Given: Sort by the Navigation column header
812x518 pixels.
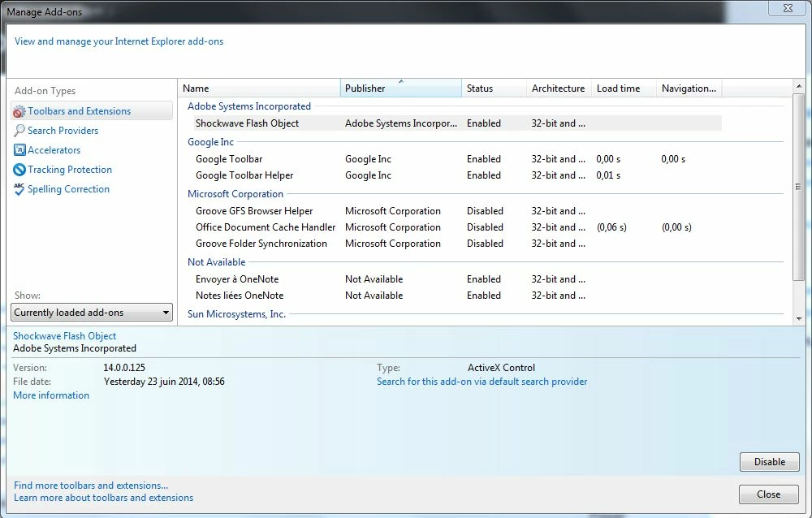Looking at the screenshot, I should pos(689,88).
